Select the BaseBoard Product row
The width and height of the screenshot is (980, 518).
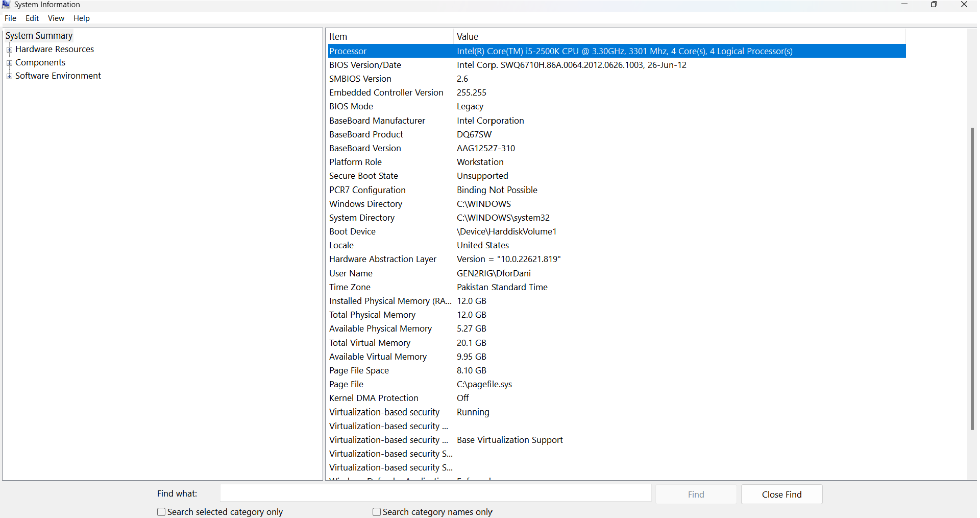click(617, 134)
